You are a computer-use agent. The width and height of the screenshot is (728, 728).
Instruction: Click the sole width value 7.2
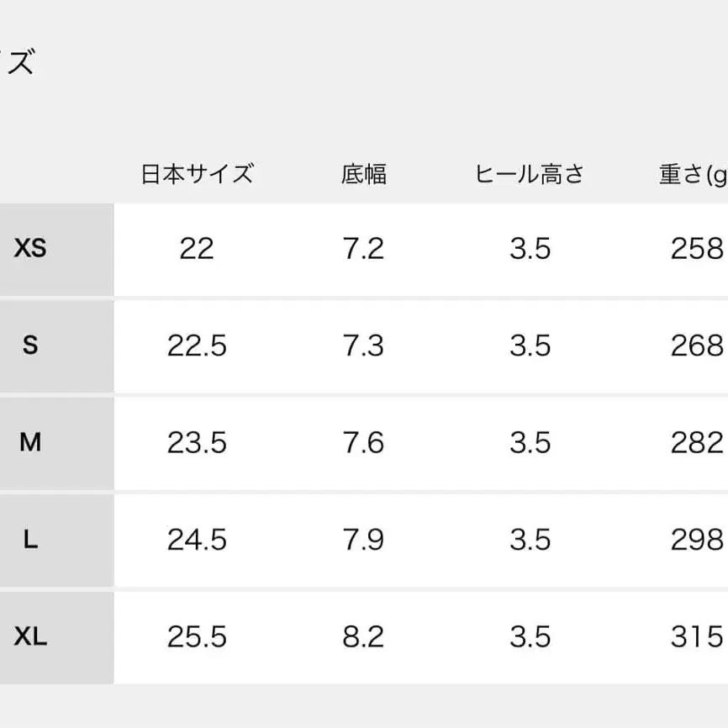tap(363, 249)
